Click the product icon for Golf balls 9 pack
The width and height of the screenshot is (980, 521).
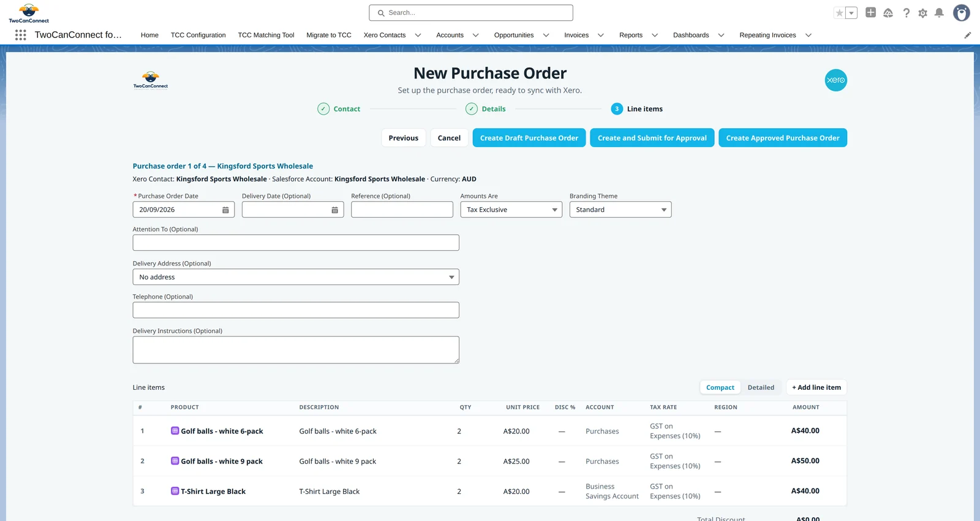point(175,461)
